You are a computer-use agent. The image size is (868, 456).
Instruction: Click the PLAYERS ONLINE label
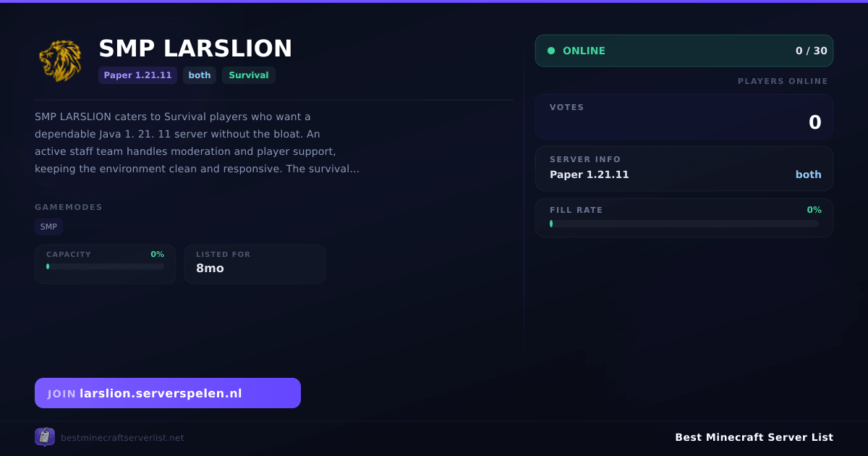(x=783, y=81)
